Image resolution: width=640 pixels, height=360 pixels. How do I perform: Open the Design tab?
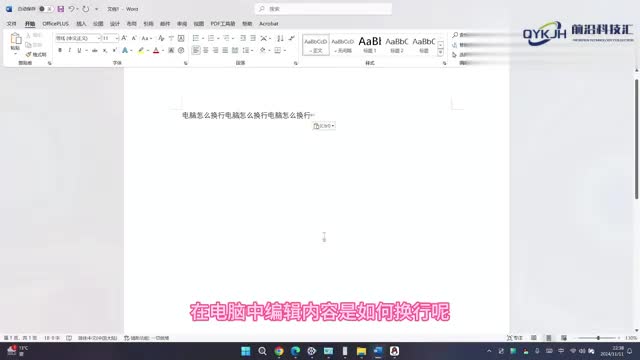pos(115,24)
